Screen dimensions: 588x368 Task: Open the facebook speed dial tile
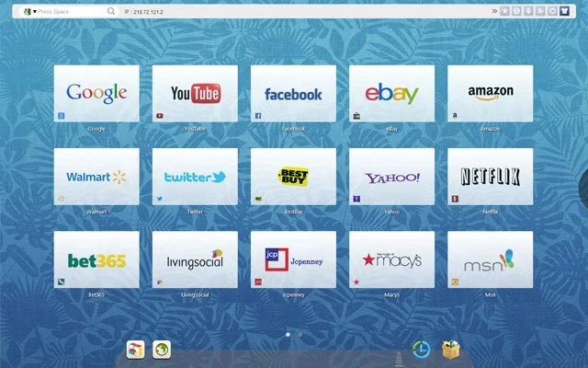tap(293, 94)
